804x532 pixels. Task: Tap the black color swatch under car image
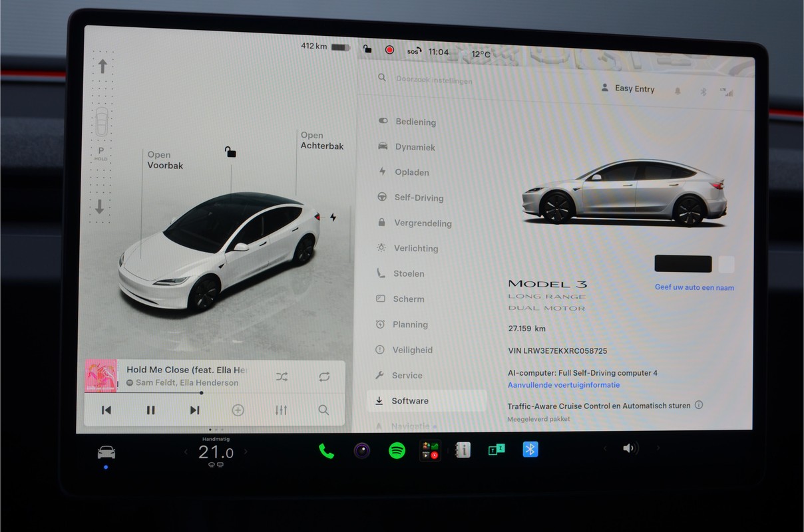[683, 264]
